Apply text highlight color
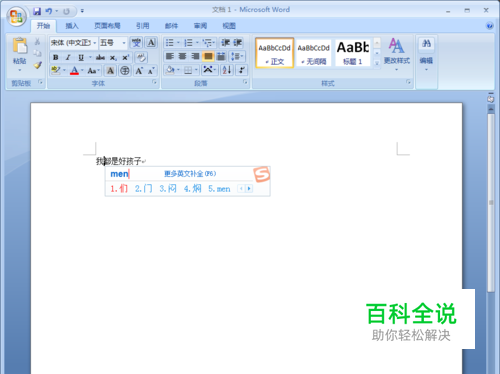The height and width of the screenshot is (374, 500). tap(56, 70)
